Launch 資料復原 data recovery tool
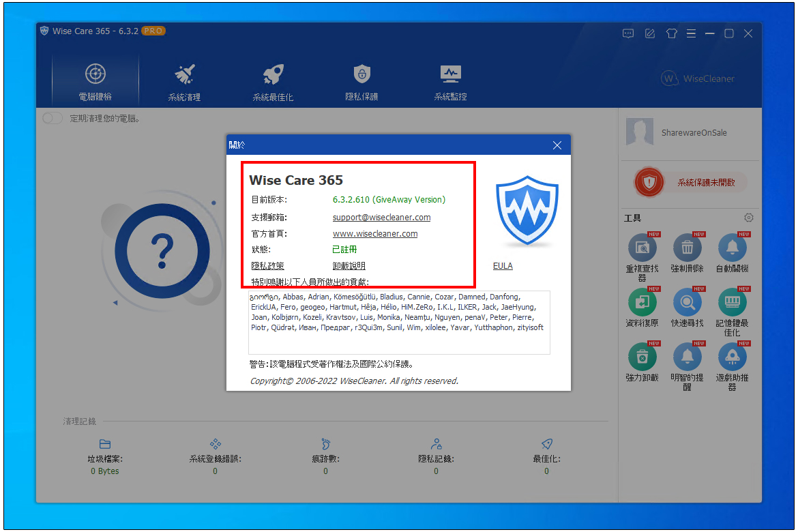The height and width of the screenshot is (532, 798). (642, 308)
